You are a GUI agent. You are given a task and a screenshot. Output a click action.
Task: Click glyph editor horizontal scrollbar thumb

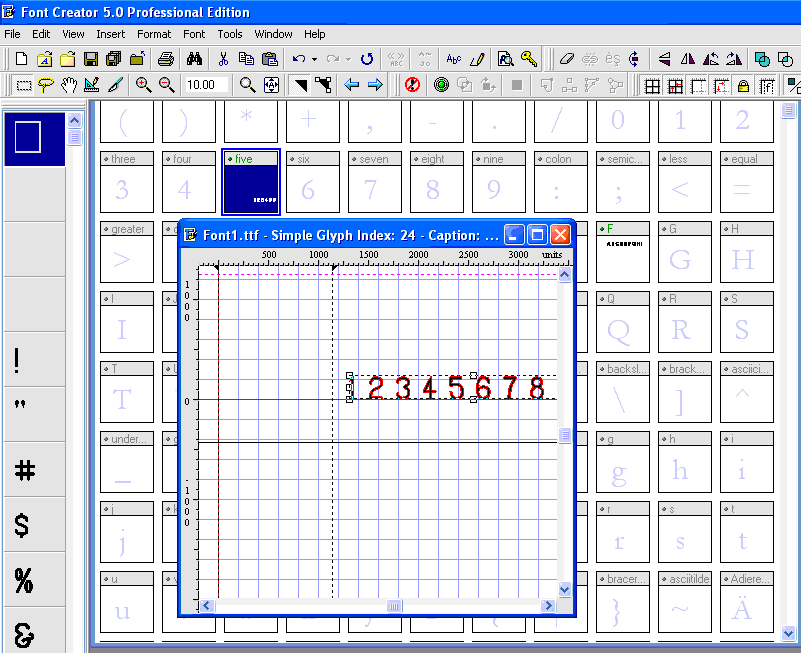(x=394, y=605)
